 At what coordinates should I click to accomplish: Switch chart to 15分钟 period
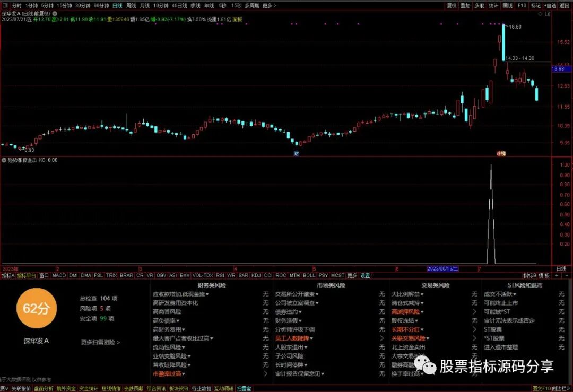(64, 5)
